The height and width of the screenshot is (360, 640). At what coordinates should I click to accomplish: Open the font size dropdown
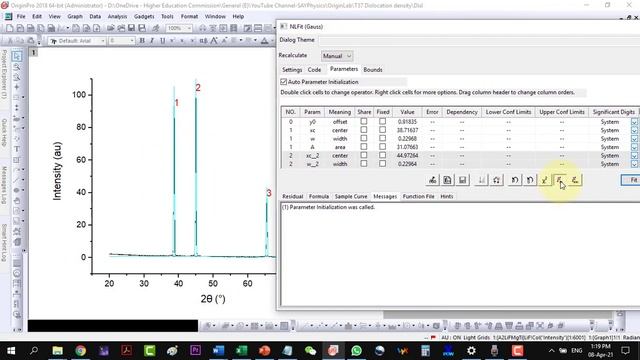point(131,41)
